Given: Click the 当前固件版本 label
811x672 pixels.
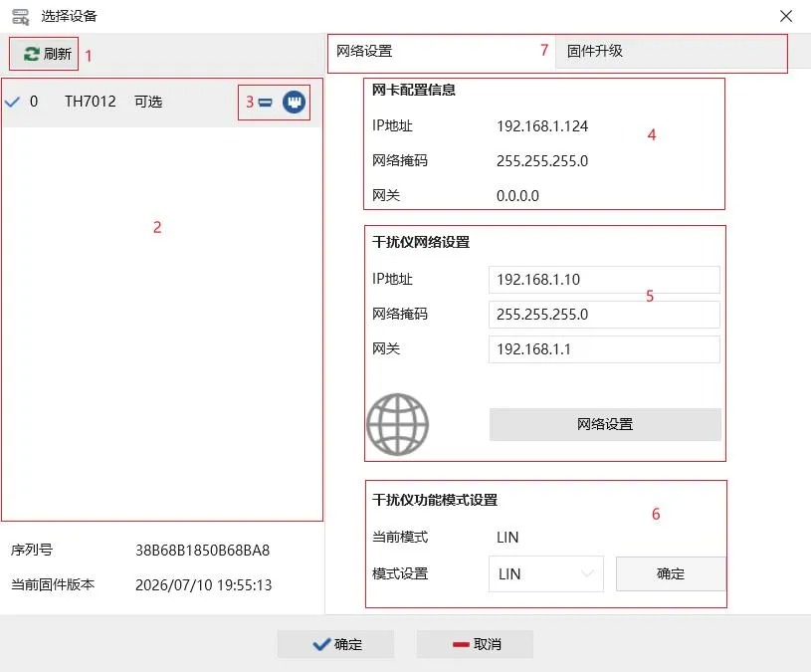Looking at the screenshot, I should 53,584.
